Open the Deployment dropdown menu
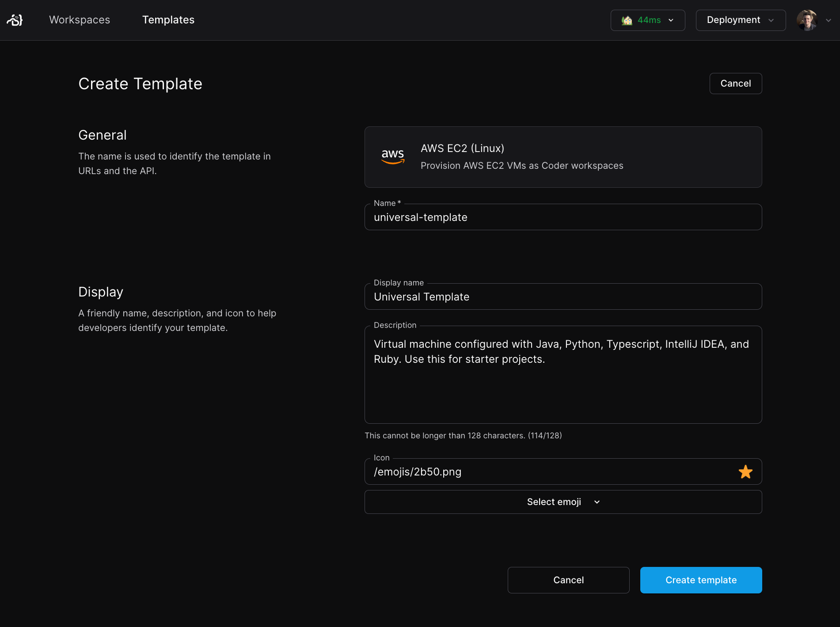 [x=741, y=20]
